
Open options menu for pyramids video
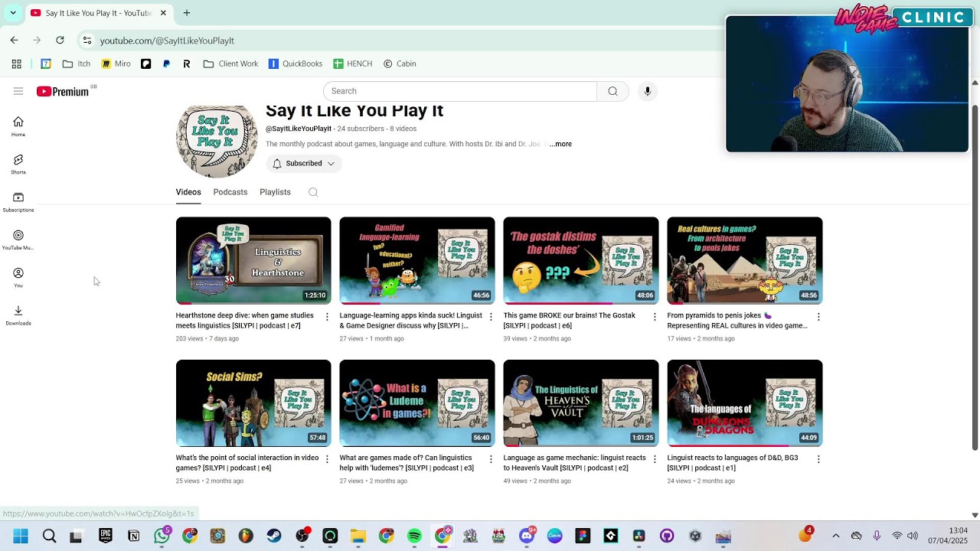(818, 317)
